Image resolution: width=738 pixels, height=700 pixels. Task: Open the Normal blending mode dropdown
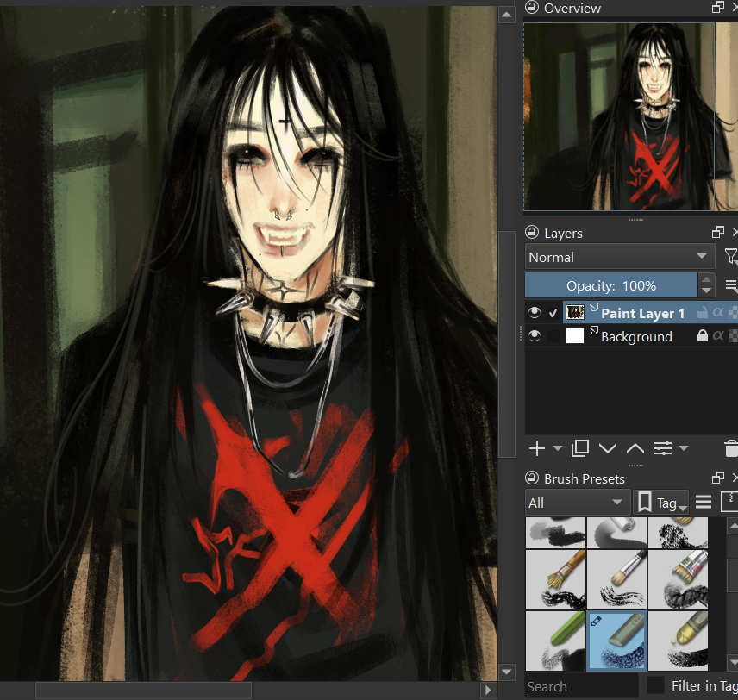[x=619, y=257]
